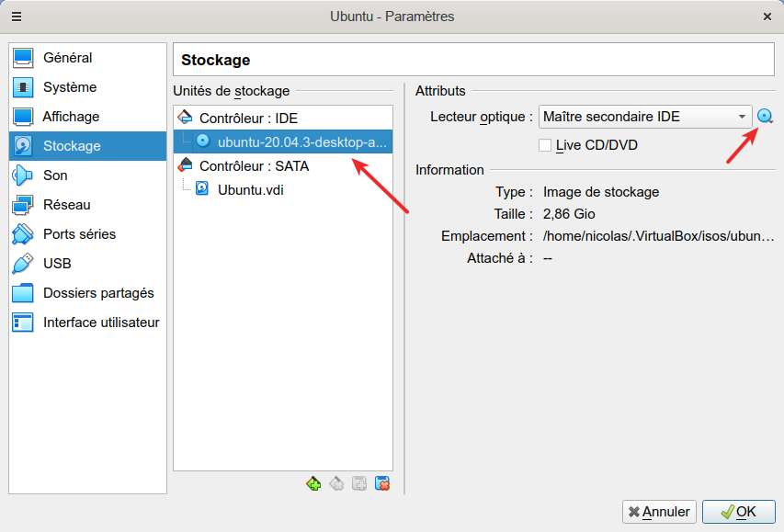
Task: Click the OK button
Action: coord(738,512)
